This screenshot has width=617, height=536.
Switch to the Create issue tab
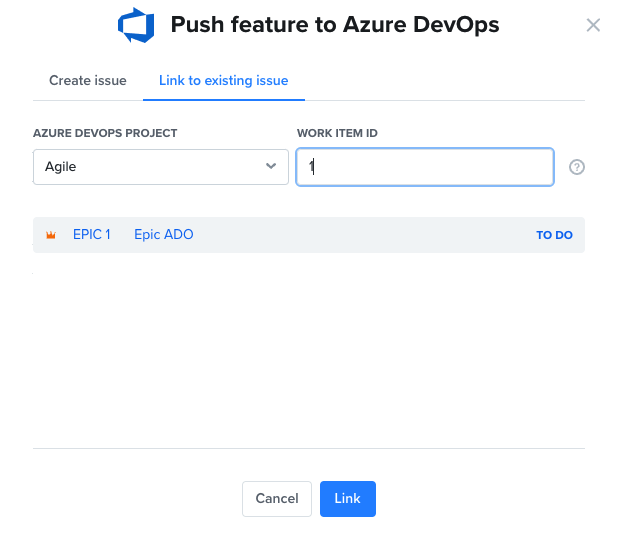click(x=88, y=80)
